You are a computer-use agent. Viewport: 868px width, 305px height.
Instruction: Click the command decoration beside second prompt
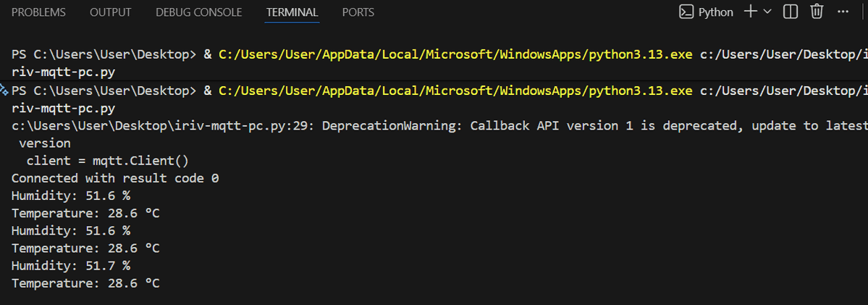coord(4,91)
